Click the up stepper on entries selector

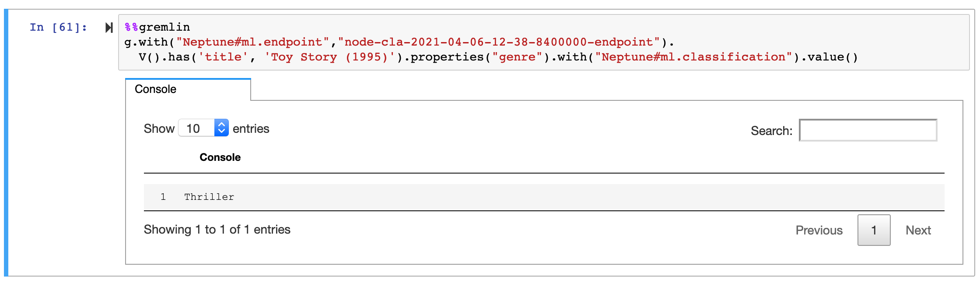(x=221, y=124)
